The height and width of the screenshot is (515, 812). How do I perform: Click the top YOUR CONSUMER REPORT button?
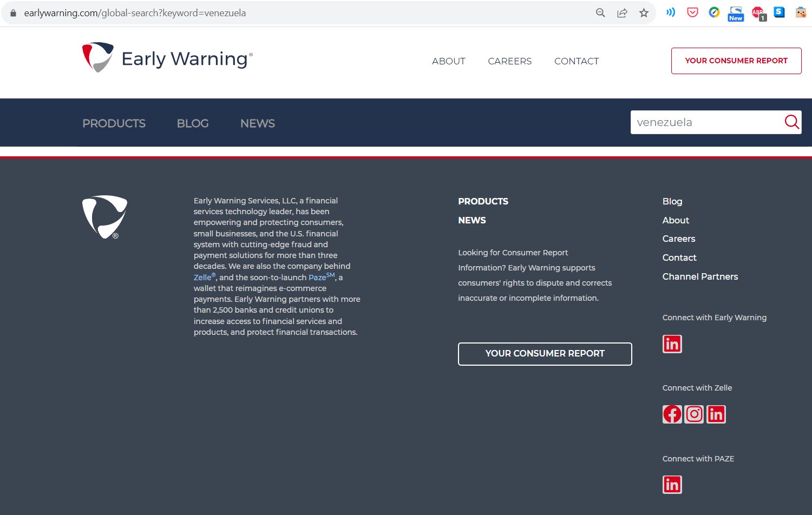(736, 61)
